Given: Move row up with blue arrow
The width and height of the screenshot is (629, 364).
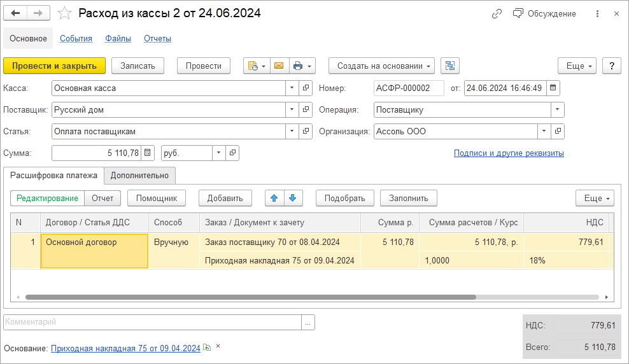Looking at the screenshot, I should 274,198.
